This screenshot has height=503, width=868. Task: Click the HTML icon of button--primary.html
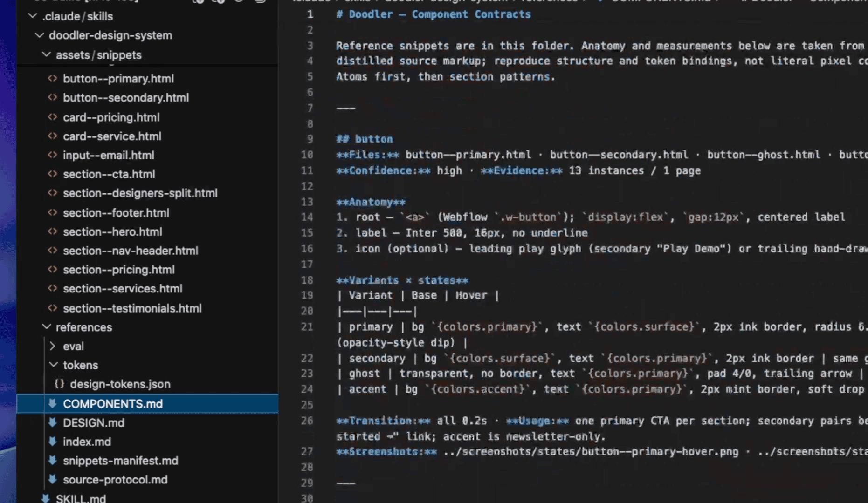point(53,78)
